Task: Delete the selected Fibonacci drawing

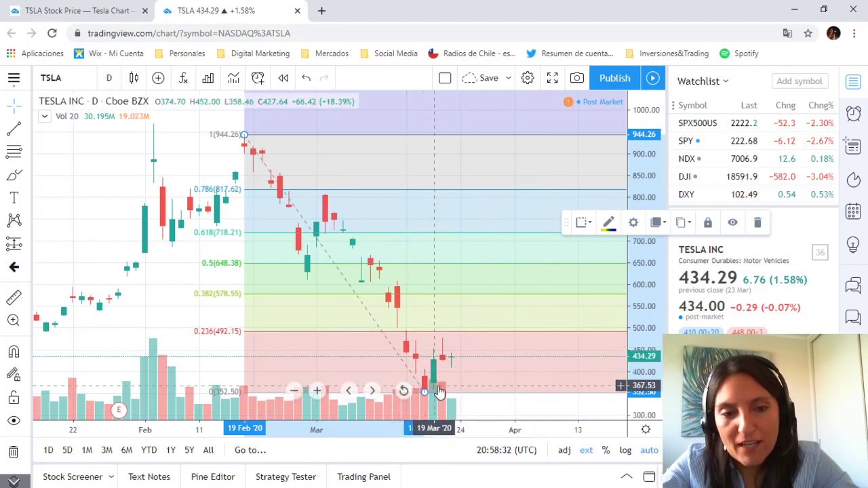Action: (x=757, y=222)
